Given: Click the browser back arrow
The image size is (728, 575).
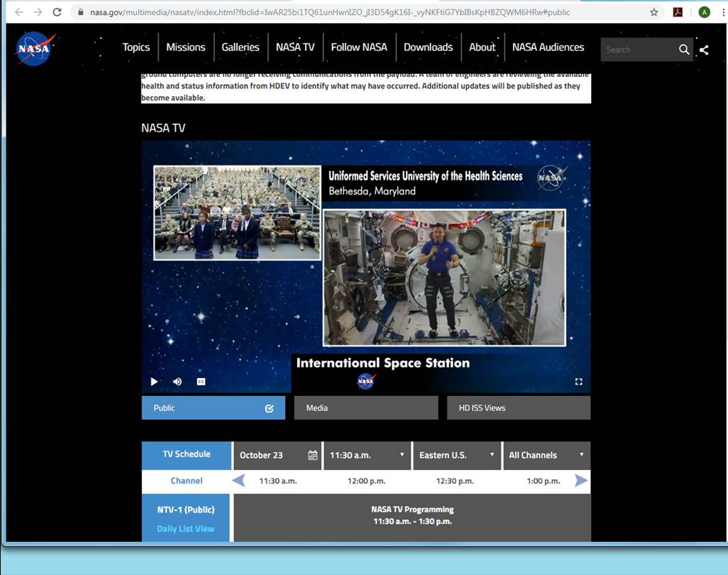Looking at the screenshot, I should [19, 12].
